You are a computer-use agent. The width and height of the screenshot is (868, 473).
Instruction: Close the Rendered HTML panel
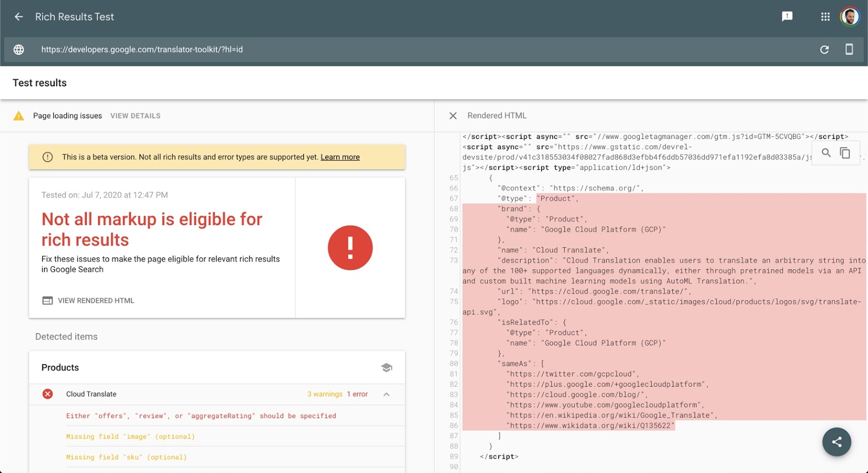click(x=453, y=116)
